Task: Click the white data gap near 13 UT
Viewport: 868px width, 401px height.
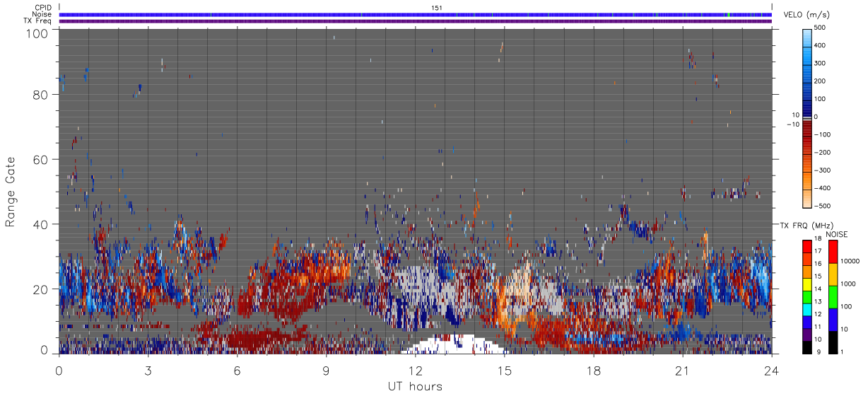Action: [452, 344]
